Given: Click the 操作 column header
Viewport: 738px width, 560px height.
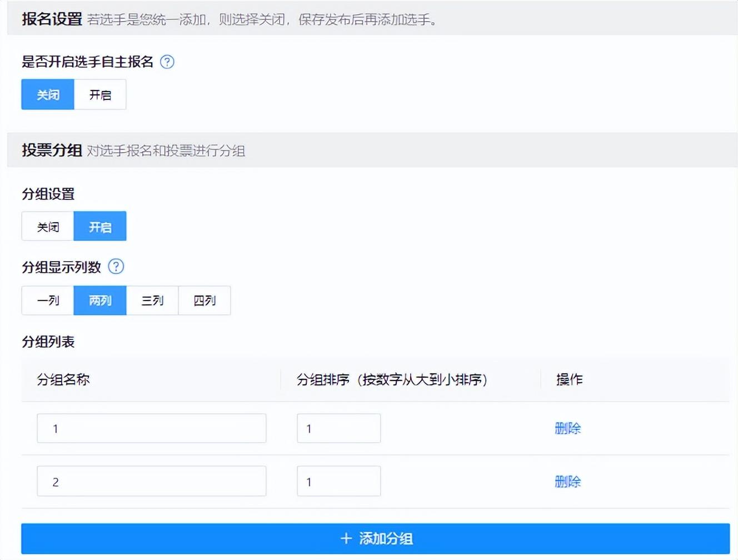Looking at the screenshot, I should (x=569, y=379).
